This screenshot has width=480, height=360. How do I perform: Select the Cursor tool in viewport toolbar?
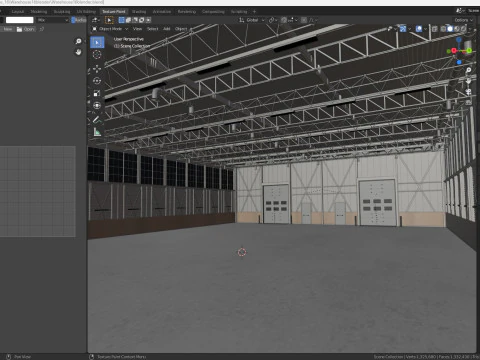tap(97, 55)
